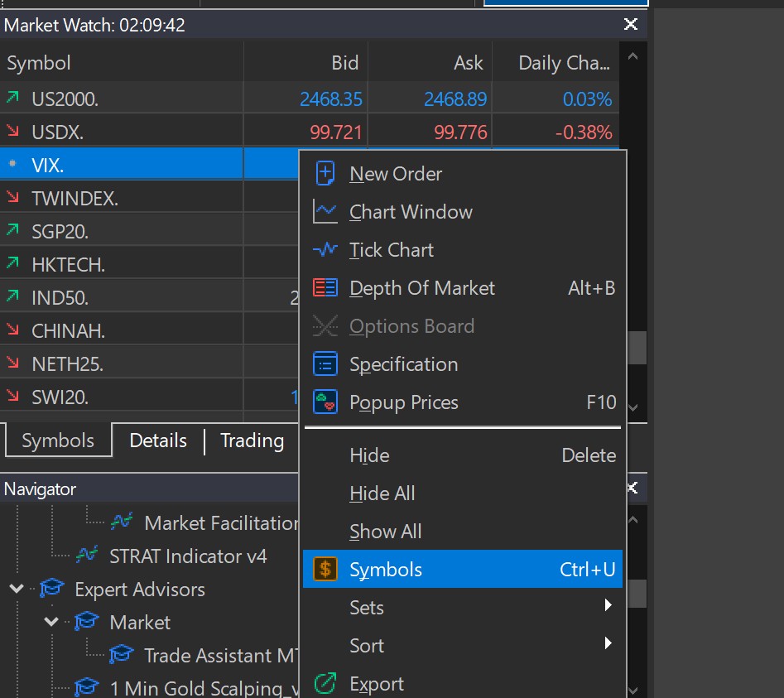Click the STRAT Indicator v4 icon
784x698 pixels.
coord(87,555)
